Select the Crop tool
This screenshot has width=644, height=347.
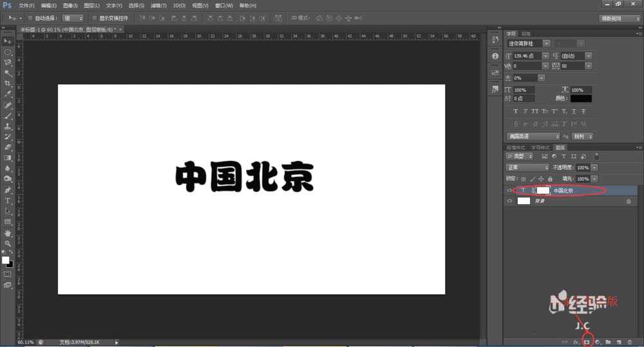pos(8,84)
